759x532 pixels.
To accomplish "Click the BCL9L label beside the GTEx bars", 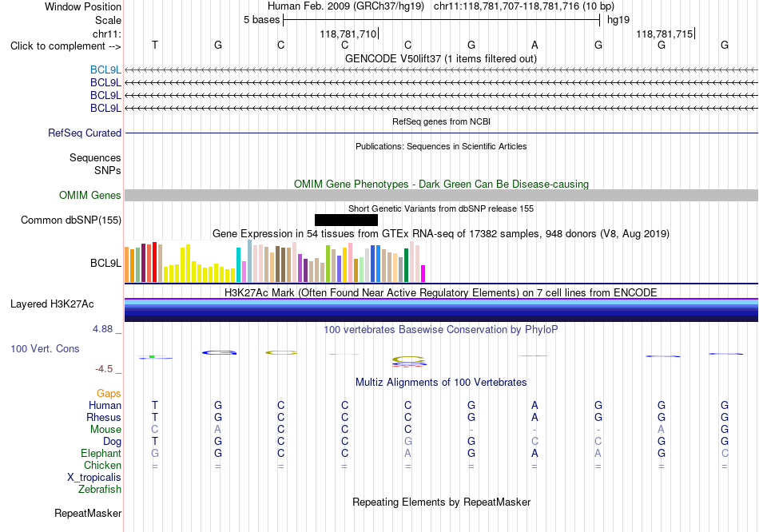I will coord(105,264).
